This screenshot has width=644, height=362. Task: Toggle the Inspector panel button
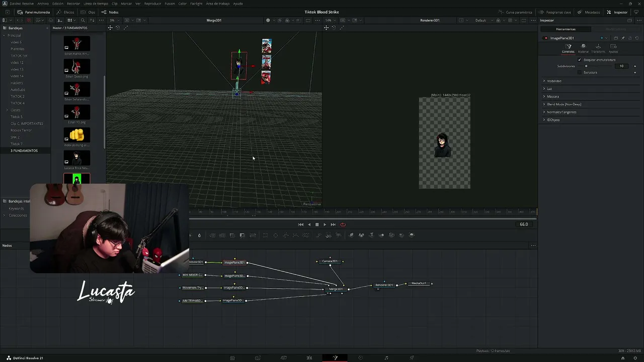point(617,12)
